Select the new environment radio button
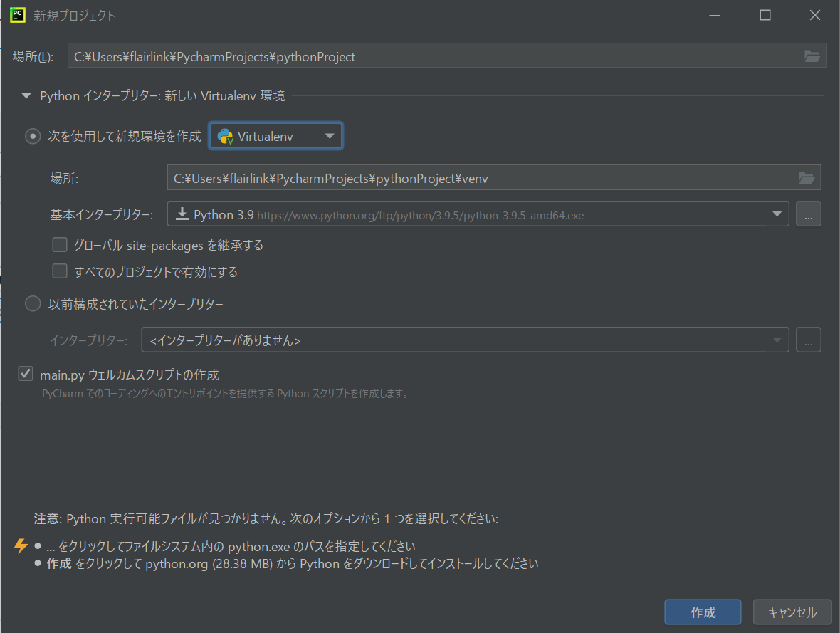 coord(33,137)
